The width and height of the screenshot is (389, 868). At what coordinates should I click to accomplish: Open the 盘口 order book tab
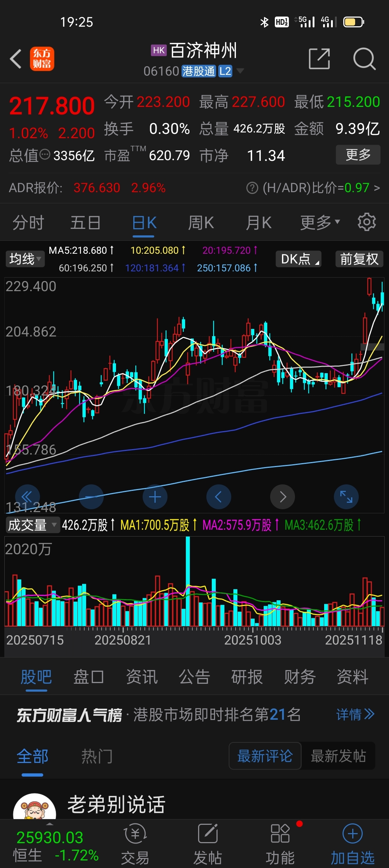tap(89, 677)
